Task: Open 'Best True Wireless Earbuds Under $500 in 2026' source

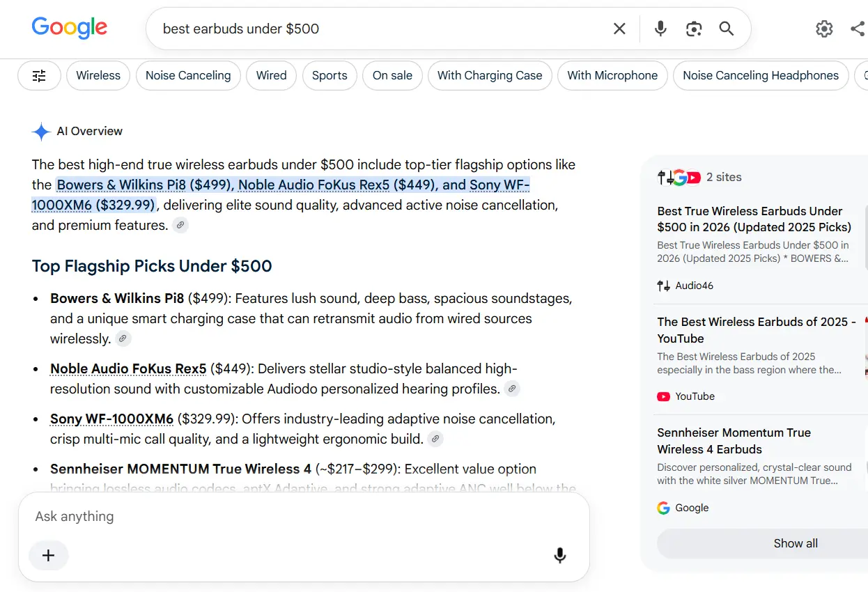Action: [x=754, y=219]
